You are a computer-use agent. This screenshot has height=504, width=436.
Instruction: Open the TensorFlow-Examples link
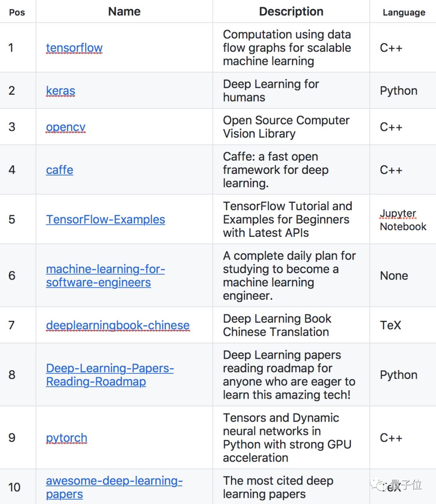tap(105, 220)
